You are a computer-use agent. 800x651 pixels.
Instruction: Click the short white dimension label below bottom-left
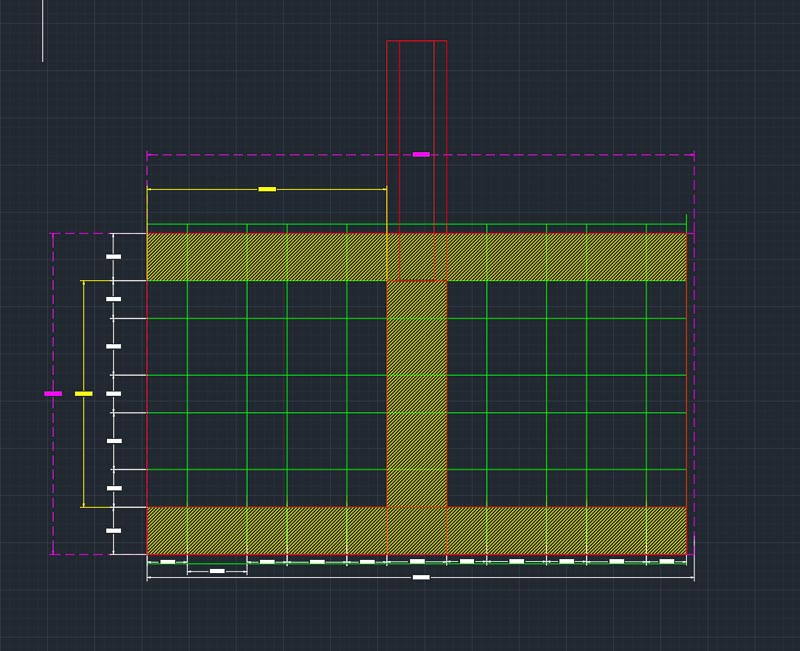(x=217, y=571)
